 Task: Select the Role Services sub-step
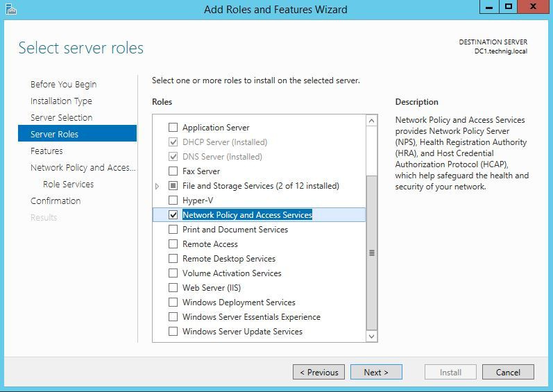coord(68,184)
